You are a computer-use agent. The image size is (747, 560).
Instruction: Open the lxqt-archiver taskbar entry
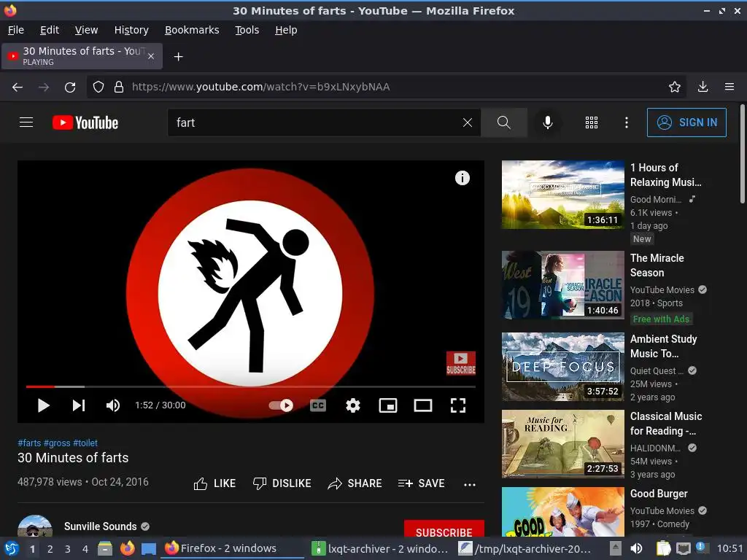pos(379,549)
